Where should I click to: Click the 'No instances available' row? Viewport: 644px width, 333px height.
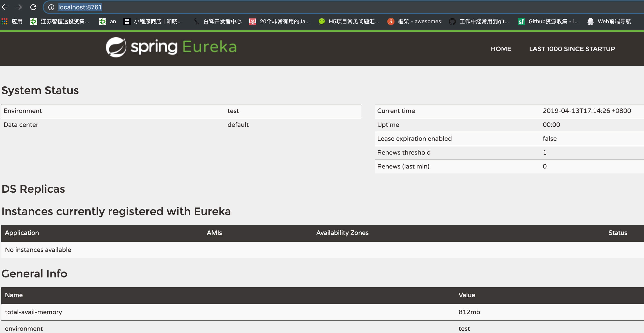(322, 250)
